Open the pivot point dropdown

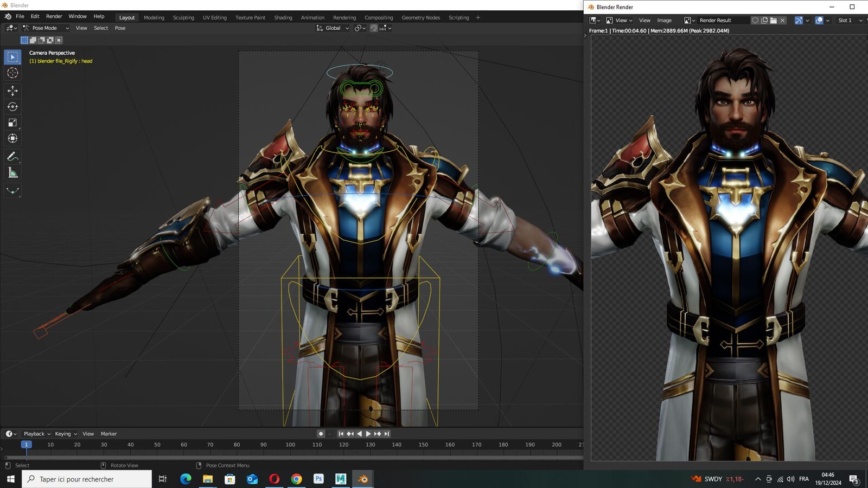click(360, 28)
